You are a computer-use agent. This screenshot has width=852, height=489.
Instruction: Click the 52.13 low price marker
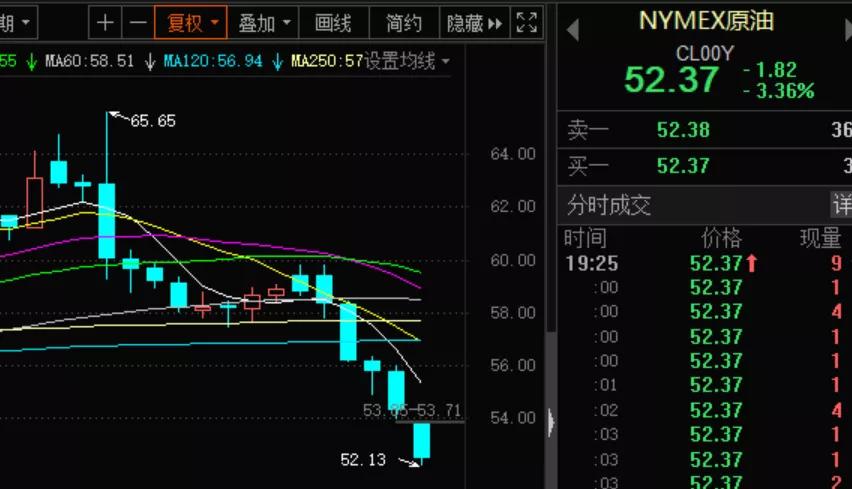[x=363, y=460]
